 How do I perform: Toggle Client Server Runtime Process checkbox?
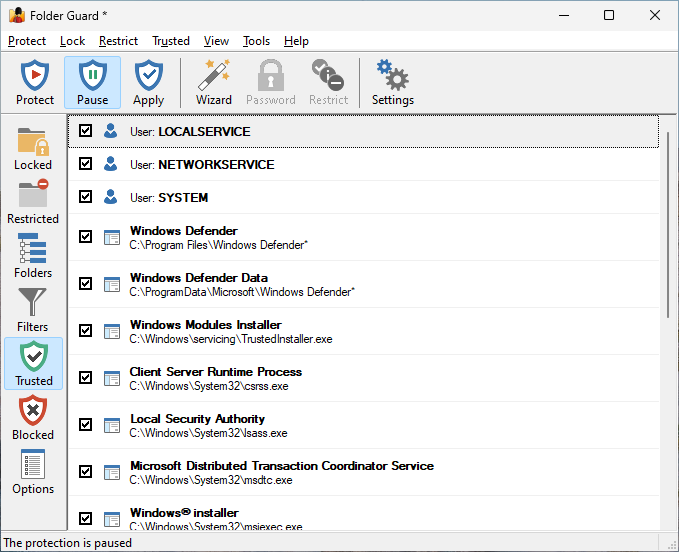(x=85, y=378)
